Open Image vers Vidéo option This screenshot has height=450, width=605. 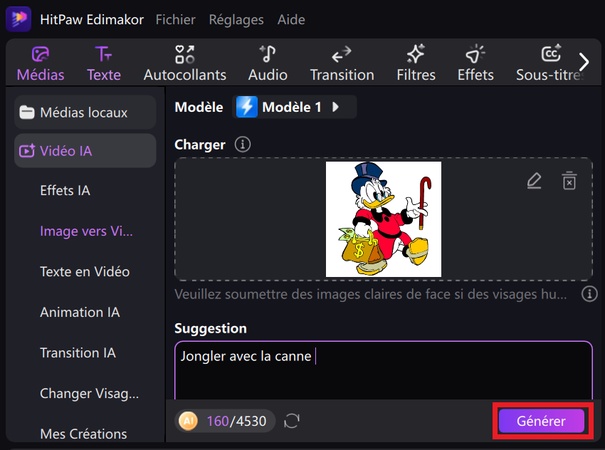point(86,231)
